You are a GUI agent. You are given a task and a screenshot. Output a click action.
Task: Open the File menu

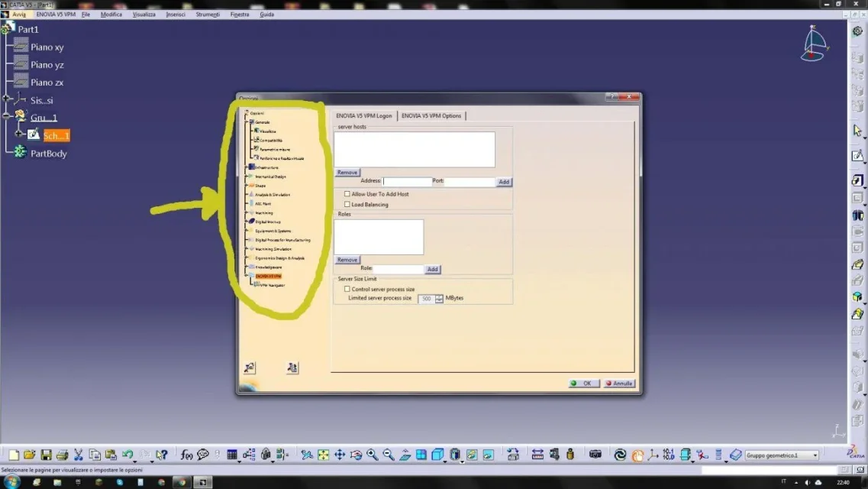(86, 15)
